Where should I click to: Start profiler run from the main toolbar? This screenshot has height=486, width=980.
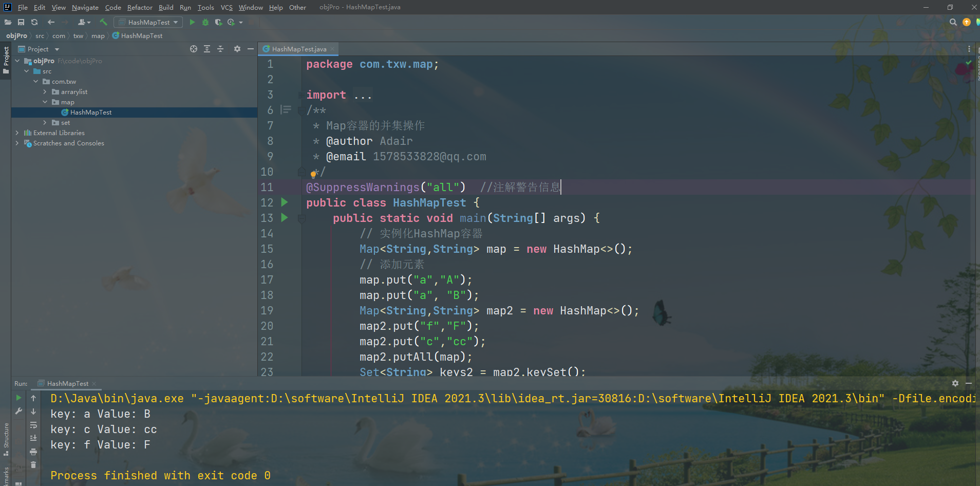point(231,22)
